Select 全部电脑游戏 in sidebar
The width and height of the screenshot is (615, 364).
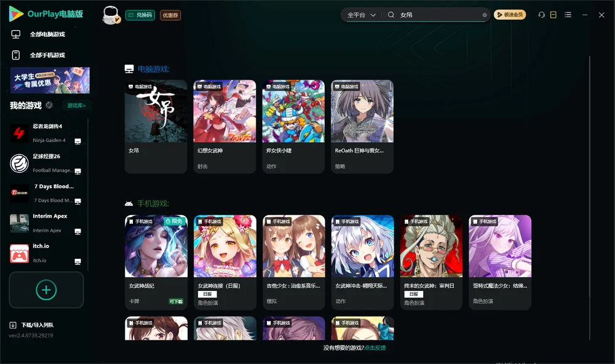(x=47, y=34)
